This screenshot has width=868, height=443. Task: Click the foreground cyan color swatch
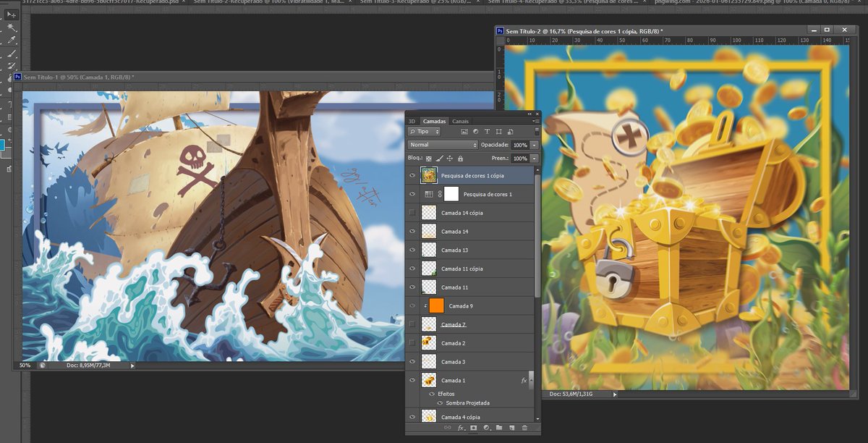coord(2,145)
